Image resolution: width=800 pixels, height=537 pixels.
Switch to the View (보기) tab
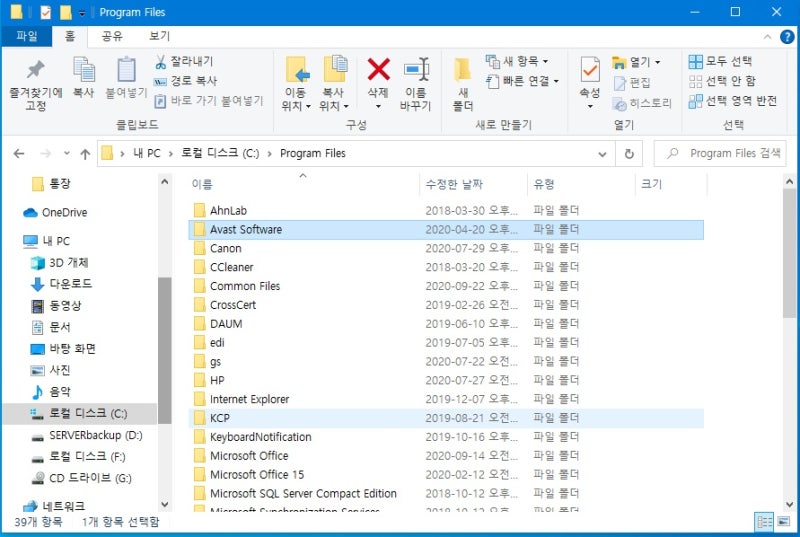[x=159, y=36]
